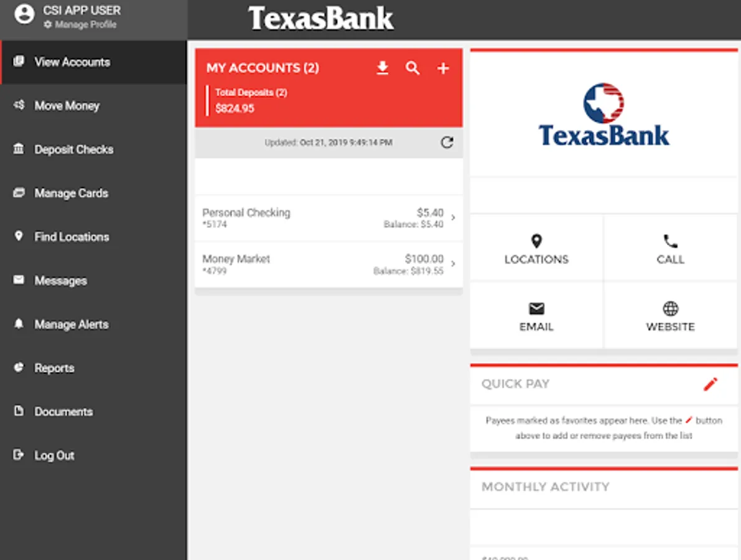Open Manage Profile settings link
Image resolution: width=741 pixels, height=560 pixels.
(85, 24)
